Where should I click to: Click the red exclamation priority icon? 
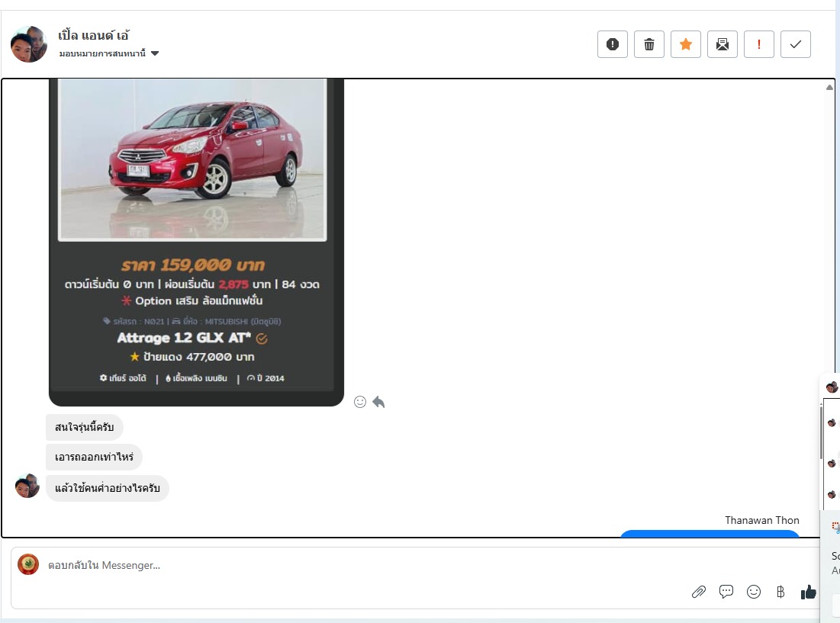[x=758, y=44]
